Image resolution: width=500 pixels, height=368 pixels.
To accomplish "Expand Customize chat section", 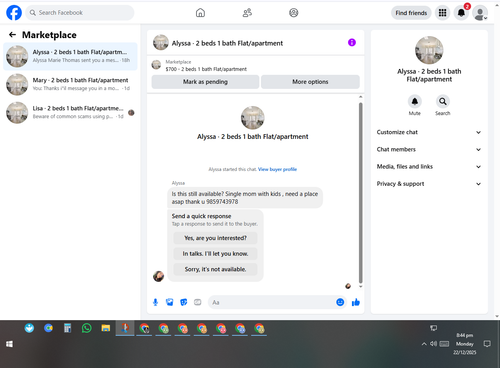I will point(429,132).
